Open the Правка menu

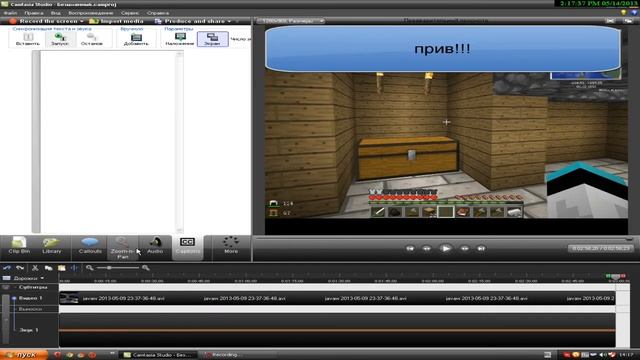tap(33, 13)
